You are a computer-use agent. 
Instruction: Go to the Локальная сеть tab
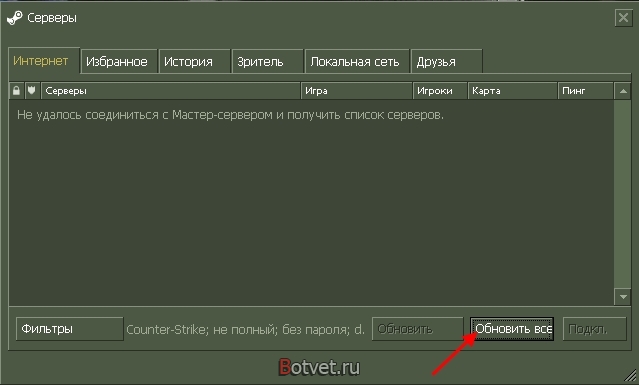tap(357, 62)
